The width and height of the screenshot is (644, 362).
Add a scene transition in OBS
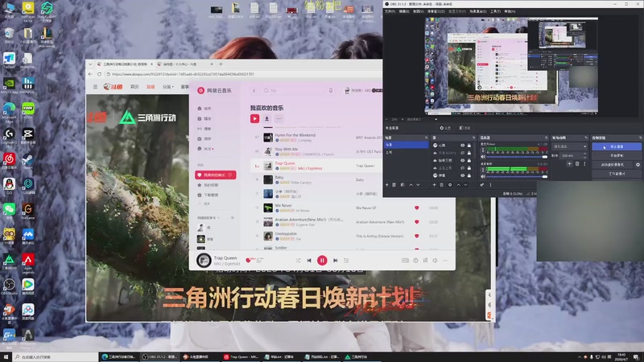(x=570, y=164)
